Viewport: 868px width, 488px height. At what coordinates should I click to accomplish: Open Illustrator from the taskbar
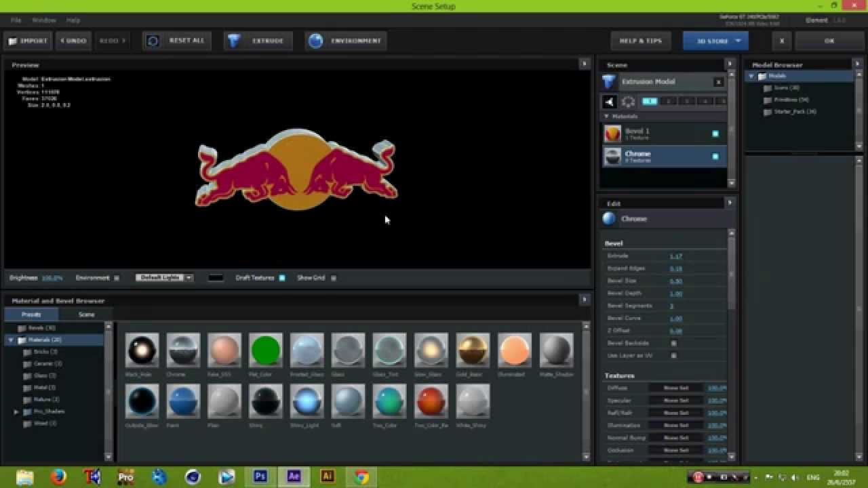point(328,476)
